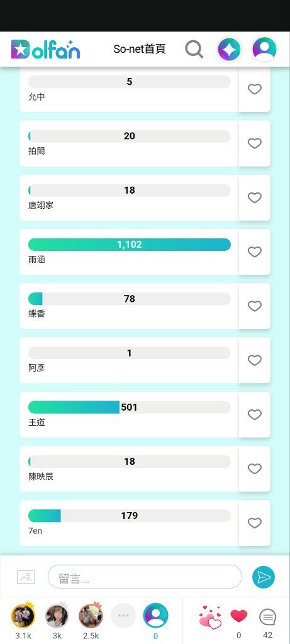Toggle heart for 王道
290x644 pixels.
click(255, 414)
